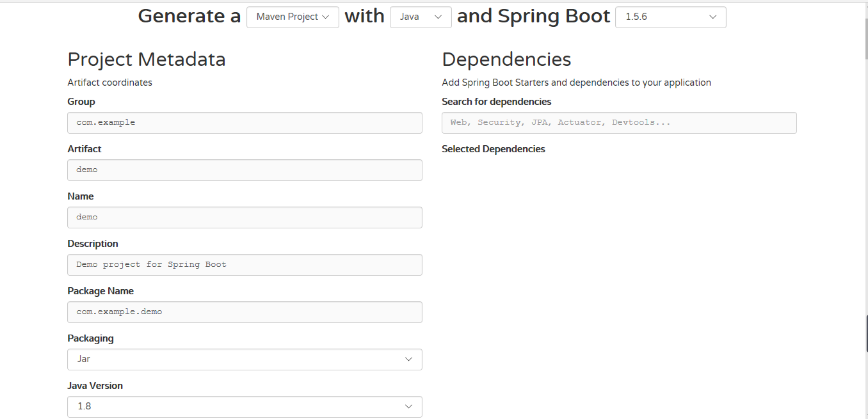
Task: Select the Group field containing com.example
Action: pyautogui.click(x=245, y=122)
